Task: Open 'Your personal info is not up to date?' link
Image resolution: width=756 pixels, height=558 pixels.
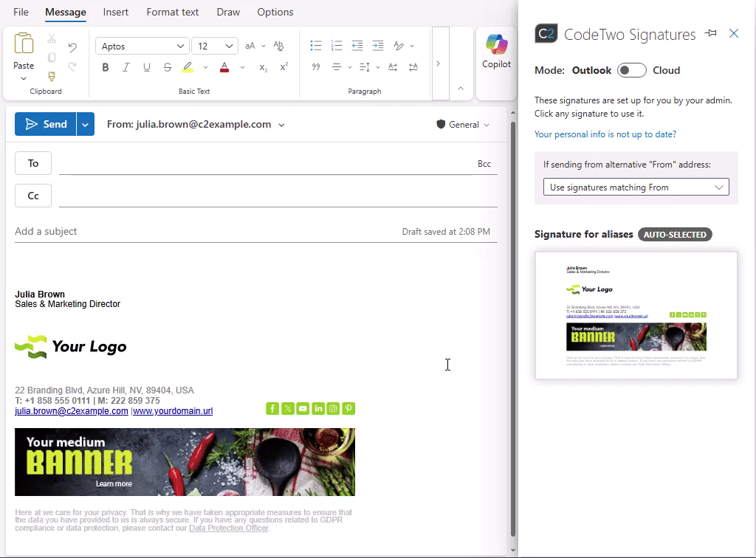Action: coord(605,134)
